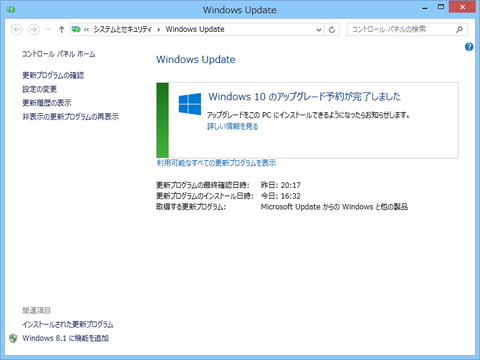This screenshot has height=360, width=480.
Task: Click the Windows Update icon in address bar
Action: 76,29
